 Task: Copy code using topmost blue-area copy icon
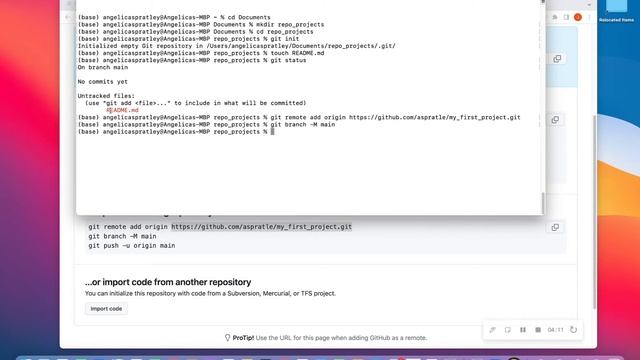pyautogui.click(x=557, y=59)
